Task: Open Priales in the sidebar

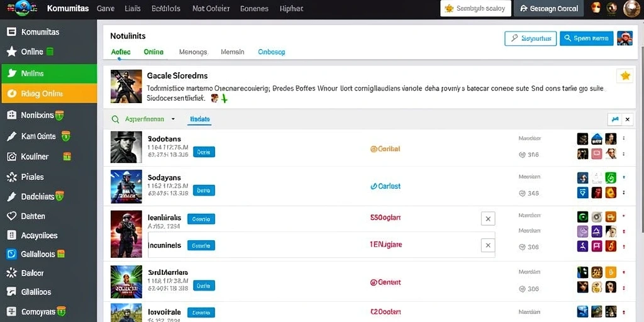Action: pos(48,177)
